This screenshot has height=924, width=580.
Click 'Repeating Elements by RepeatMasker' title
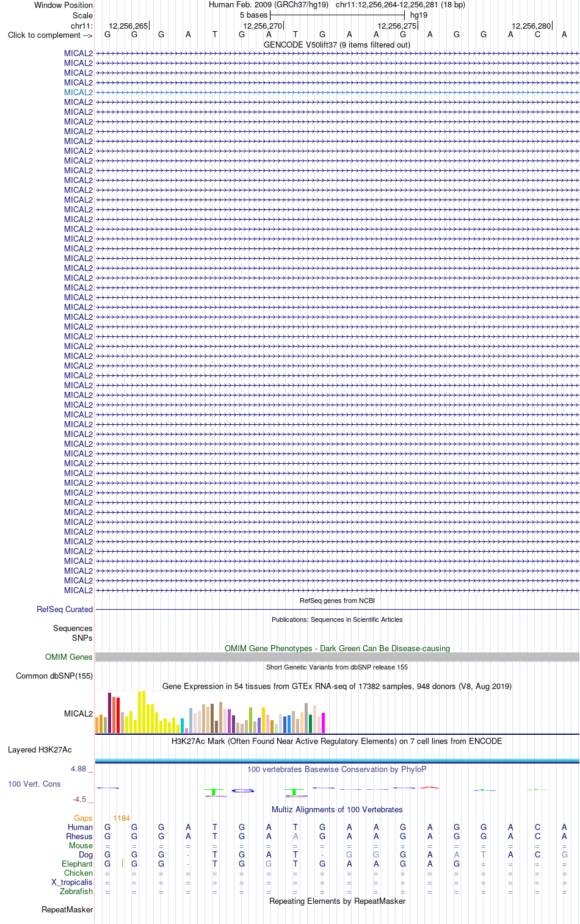[337, 901]
